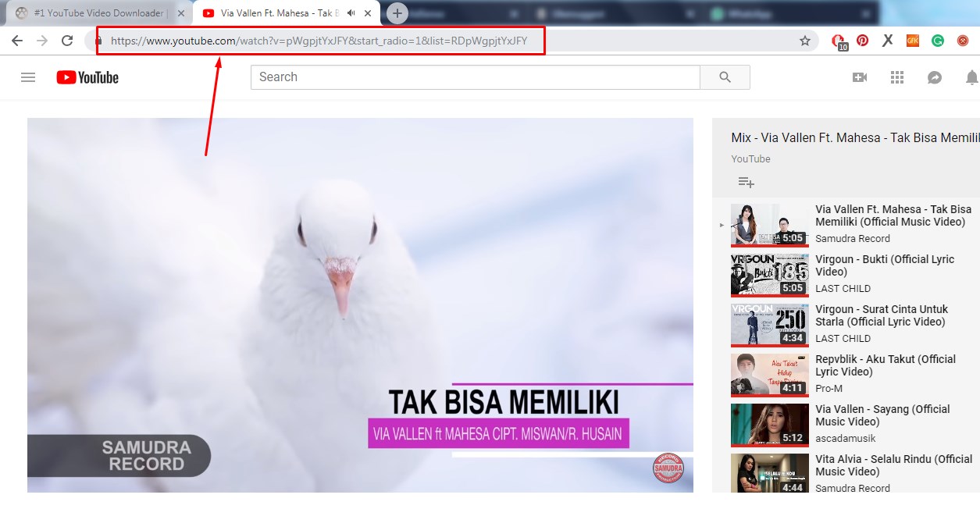This screenshot has width=980, height=509.
Task: Bookmark this page with the star icon
Action: point(805,41)
